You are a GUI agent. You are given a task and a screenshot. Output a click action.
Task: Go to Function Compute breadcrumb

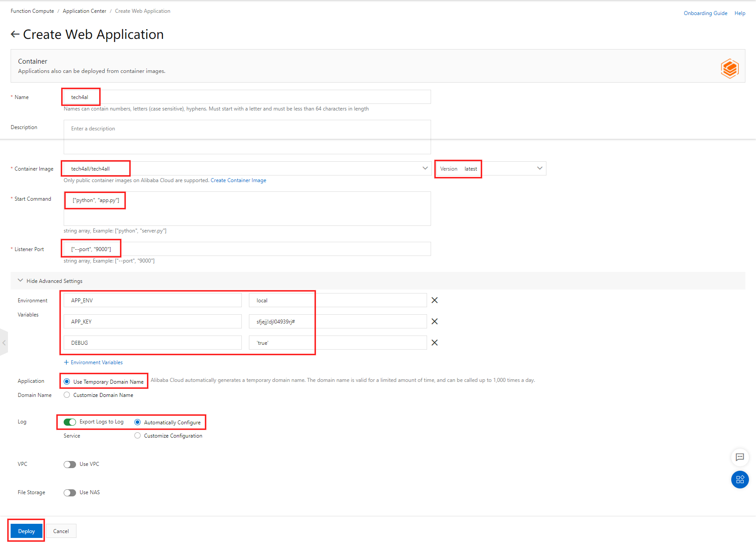point(32,11)
